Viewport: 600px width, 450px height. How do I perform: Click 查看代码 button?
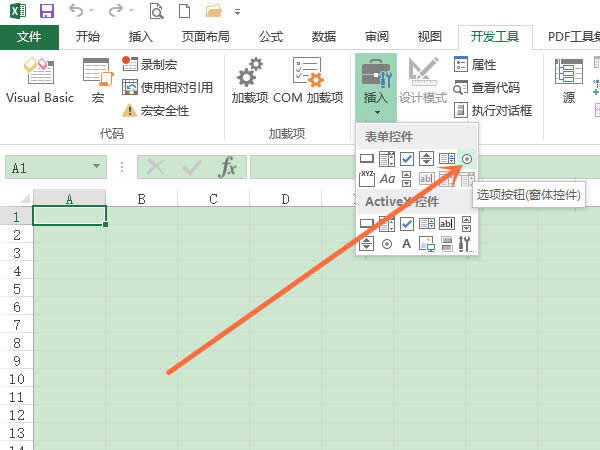click(x=487, y=88)
